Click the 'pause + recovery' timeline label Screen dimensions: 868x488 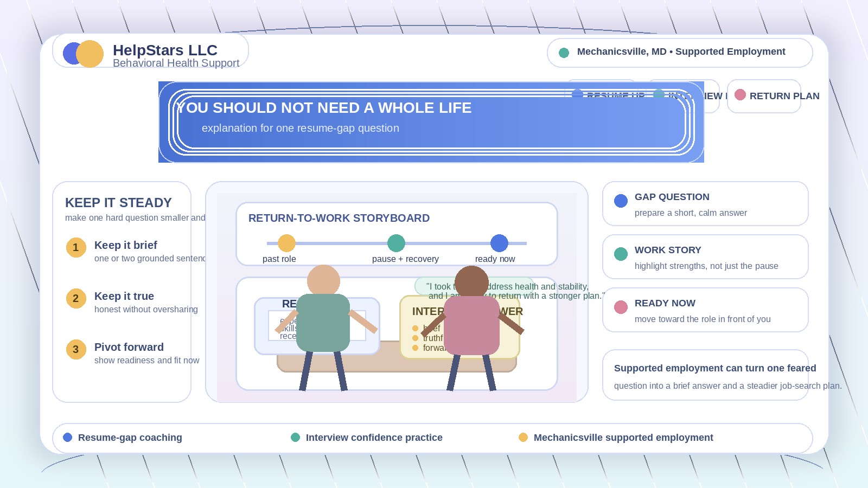pos(405,259)
